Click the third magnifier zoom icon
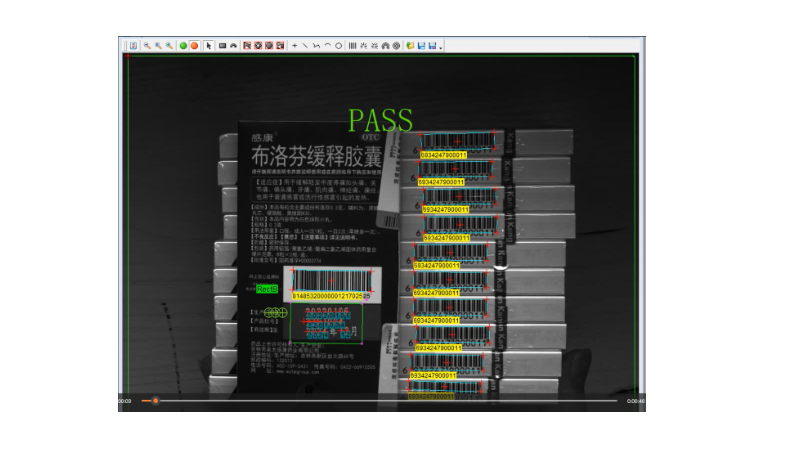Image resolution: width=800 pixels, height=453 pixels. click(169, 46)
